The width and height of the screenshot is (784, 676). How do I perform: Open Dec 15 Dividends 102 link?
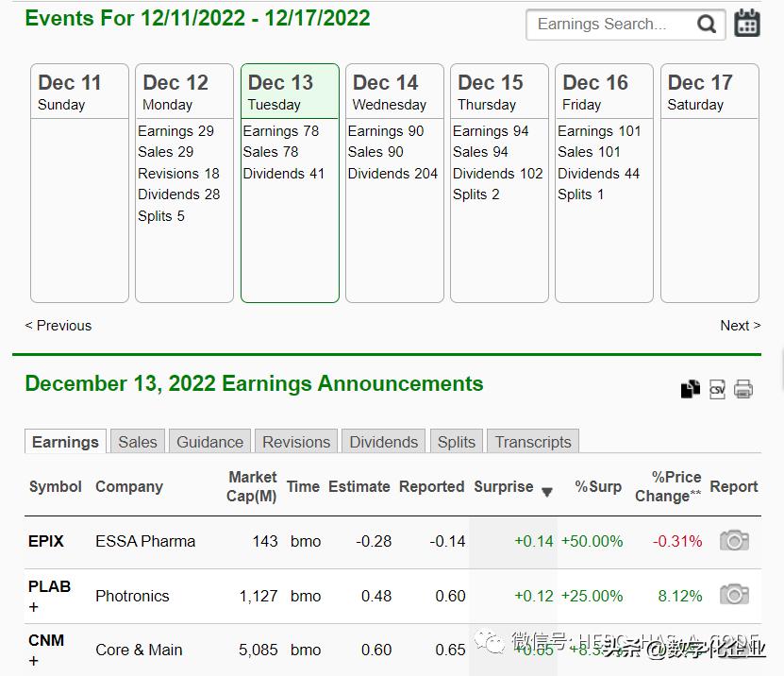click(498, 174)
